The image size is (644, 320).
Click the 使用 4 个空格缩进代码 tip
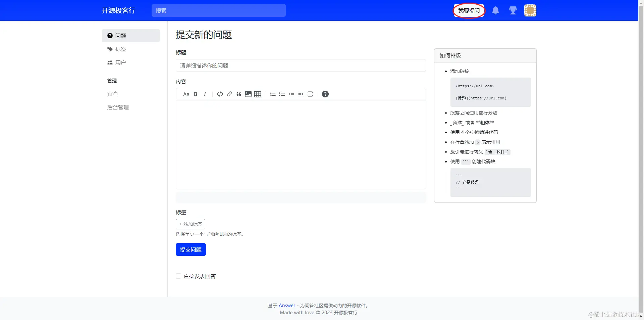(474, 132)
